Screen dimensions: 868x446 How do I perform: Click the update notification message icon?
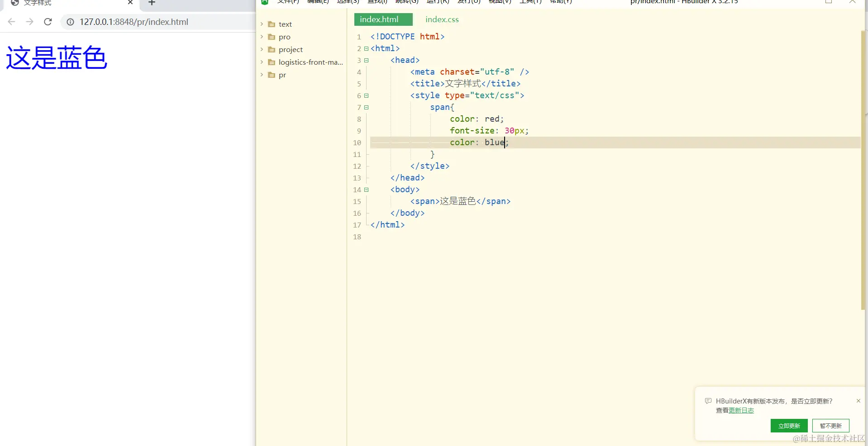coord(708,401)
